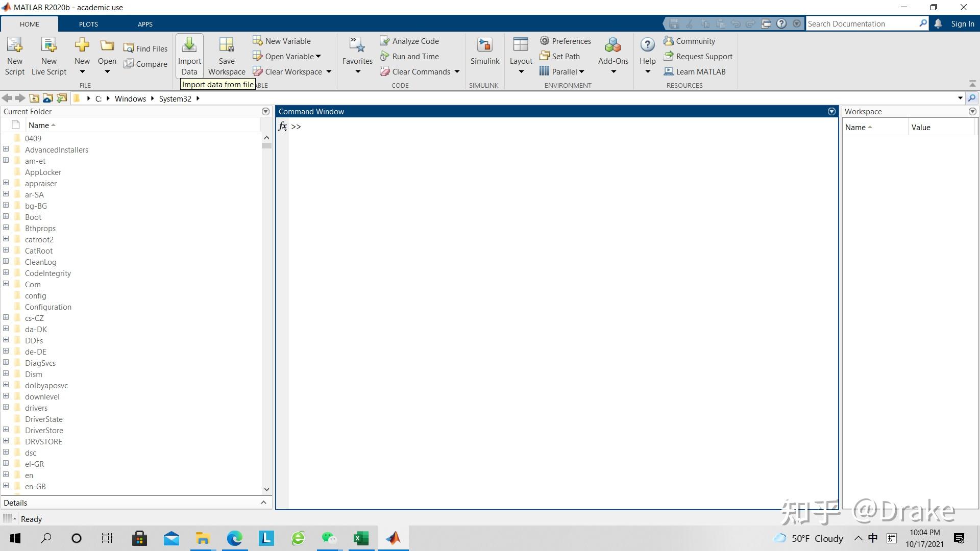Click the Compare files icon
This screenshot has height=551, width=980.
pyautogui.click(x=129, y=64)
